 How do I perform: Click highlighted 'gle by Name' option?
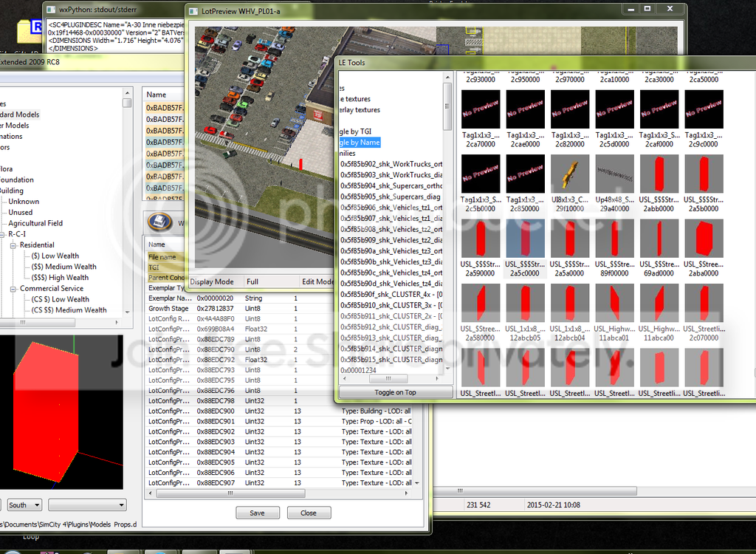360,143
